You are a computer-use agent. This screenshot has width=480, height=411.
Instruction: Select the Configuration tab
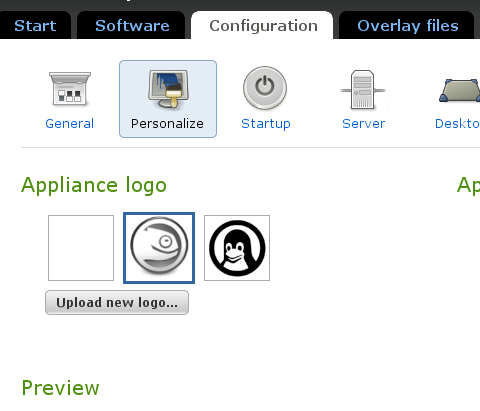pyautogui.click(x=262, y=25)
